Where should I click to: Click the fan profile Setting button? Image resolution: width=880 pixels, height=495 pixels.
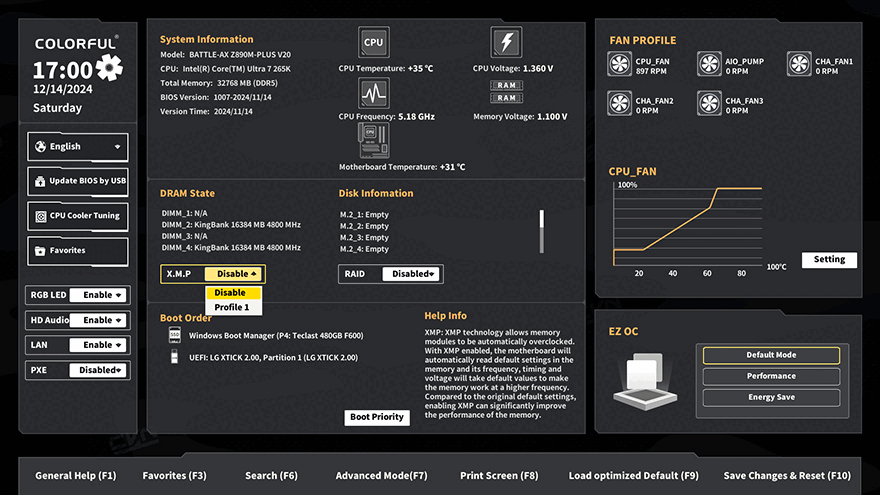[829, 259]
